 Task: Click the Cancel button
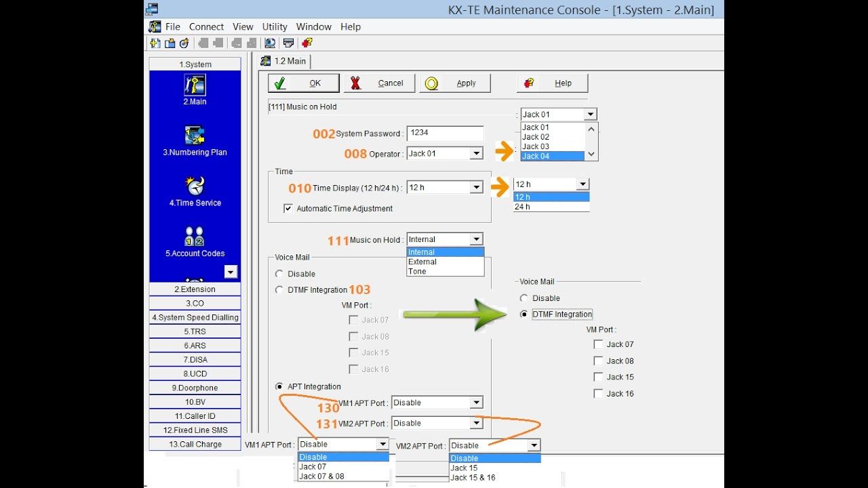point(379,83)
